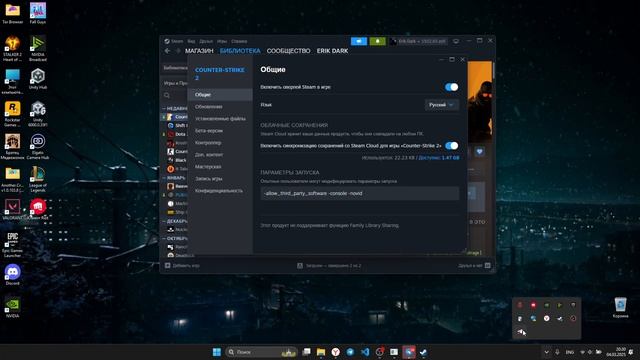Screen dimensions: 640x360
Task: Collapse the НЕДАВНИЕ library section
Action: [175, 109]
